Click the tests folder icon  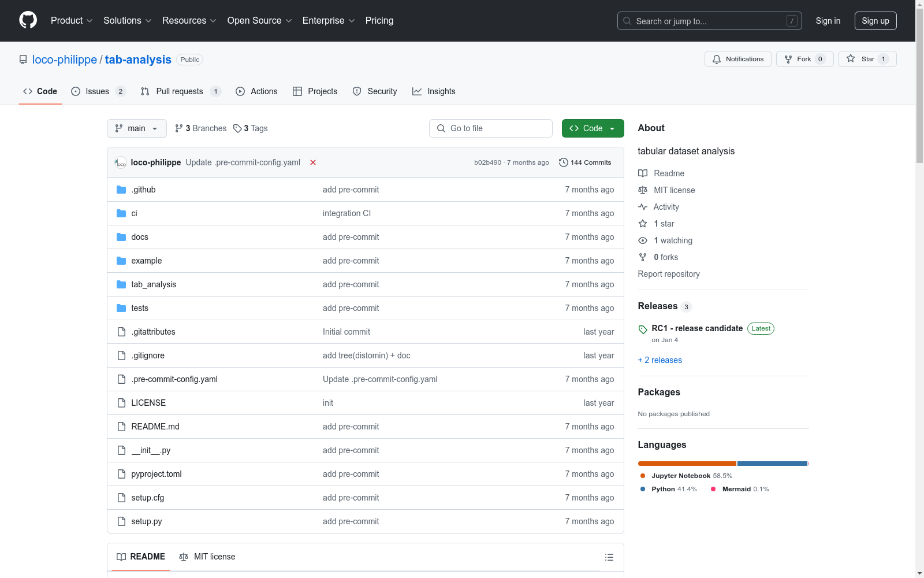121,308
